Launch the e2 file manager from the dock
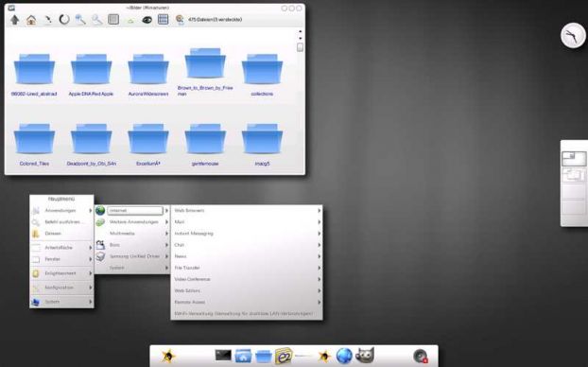 pyautogui.click(x=284, y=356)
